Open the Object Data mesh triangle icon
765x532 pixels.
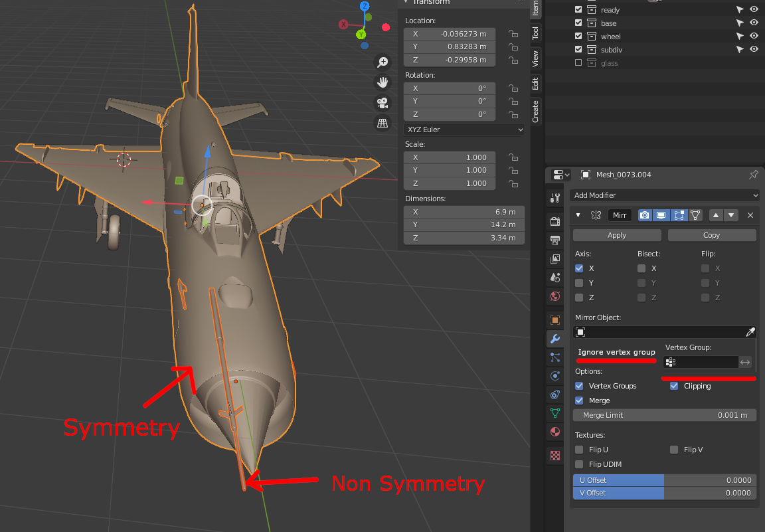(555, 413)
